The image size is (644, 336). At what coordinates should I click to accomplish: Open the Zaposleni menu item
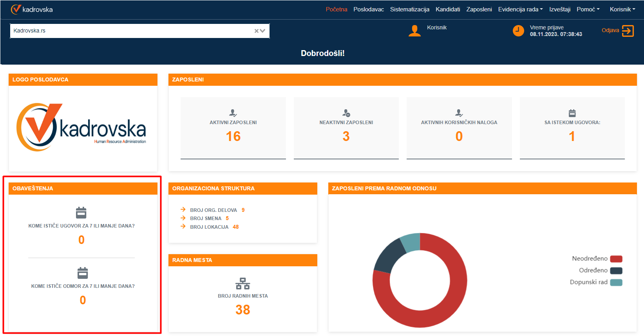[479, 9]
